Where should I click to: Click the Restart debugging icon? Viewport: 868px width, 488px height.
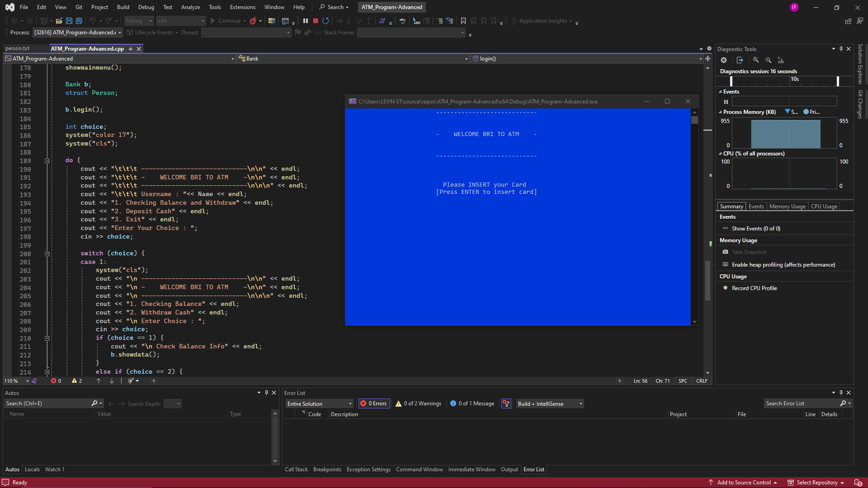coord(325,21)
